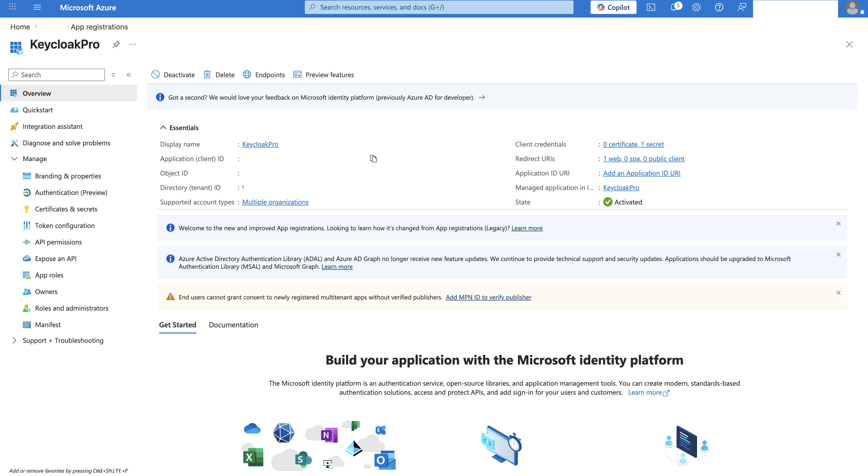The height and width of the screenshot is (476, 868).
Task: Click the KeycloakPro display name link
Action: 260,144
